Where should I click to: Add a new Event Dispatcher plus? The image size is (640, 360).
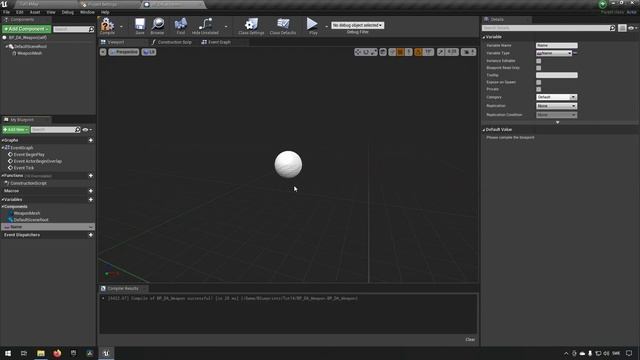click(91, 235)
